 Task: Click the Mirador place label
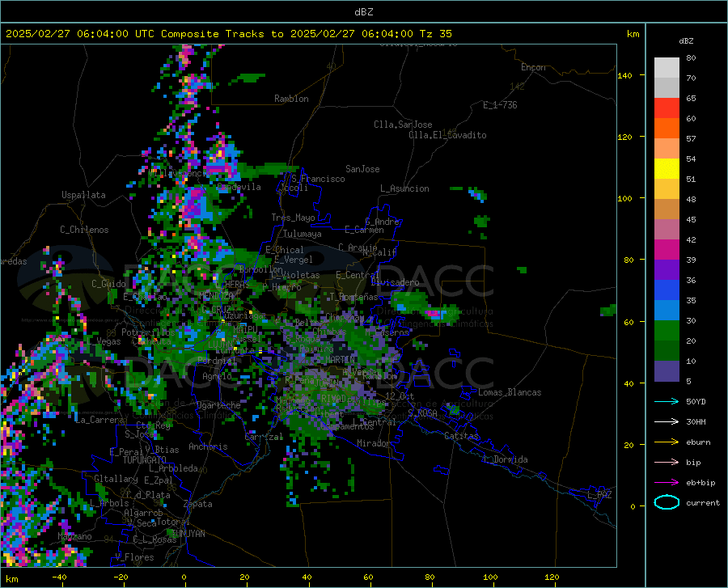click(x=373, y=443)
